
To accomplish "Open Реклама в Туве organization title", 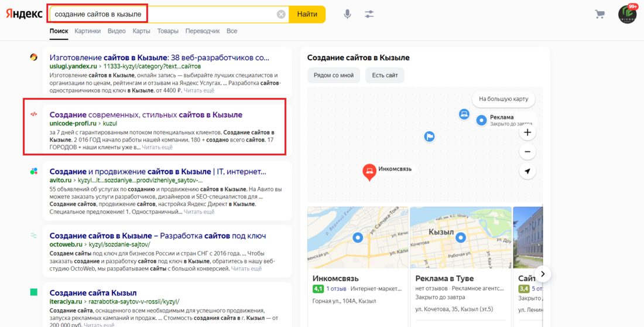I will pos(444,278).
